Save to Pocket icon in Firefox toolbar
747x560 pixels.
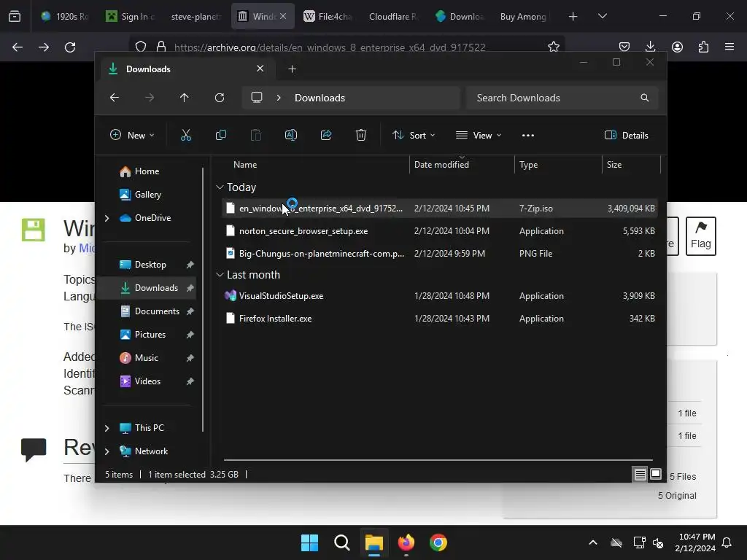tap(624, 47)
